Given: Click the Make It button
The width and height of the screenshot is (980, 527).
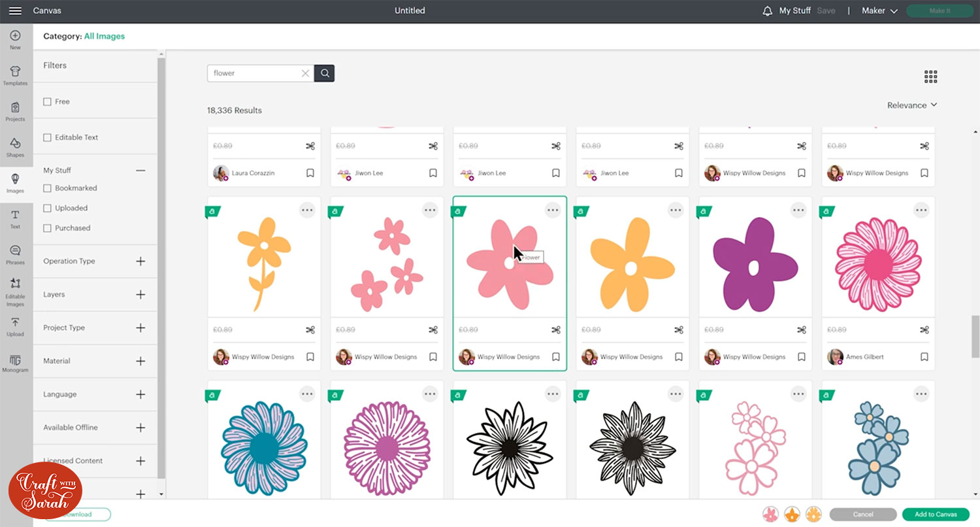Looking at the screenshot, I should pos(939,11).
